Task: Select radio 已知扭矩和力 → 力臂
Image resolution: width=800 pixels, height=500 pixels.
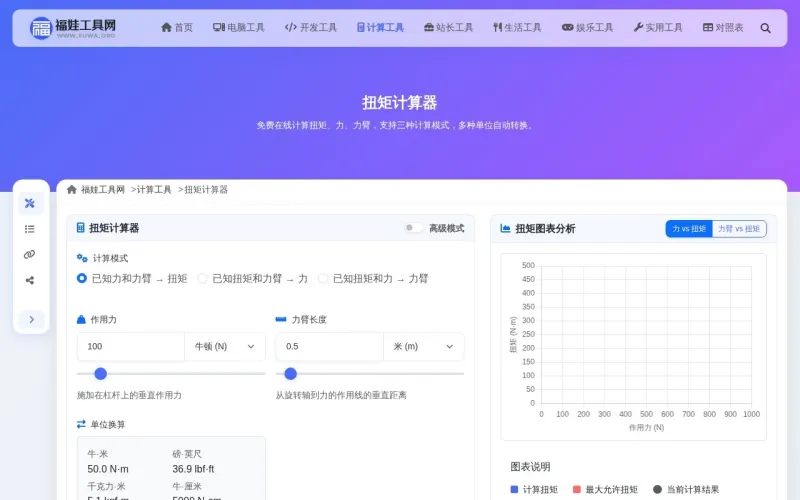Action: (323, 279)
